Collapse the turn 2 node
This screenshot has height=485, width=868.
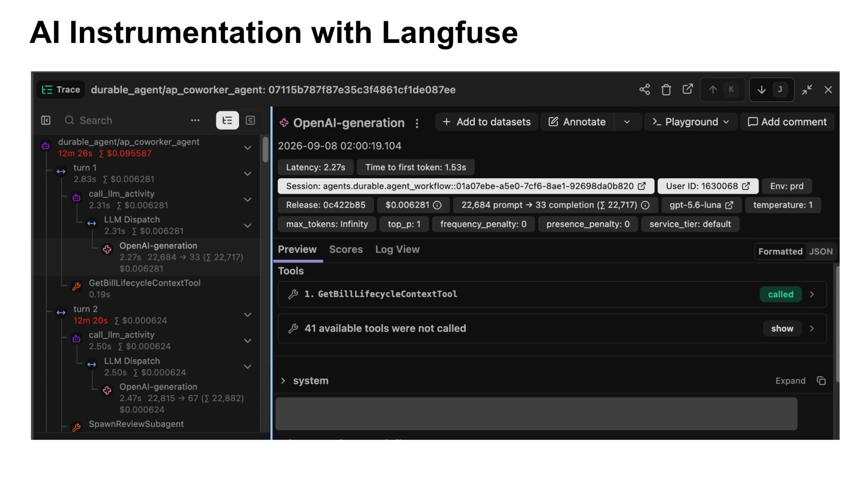click(x=247, y=315)
